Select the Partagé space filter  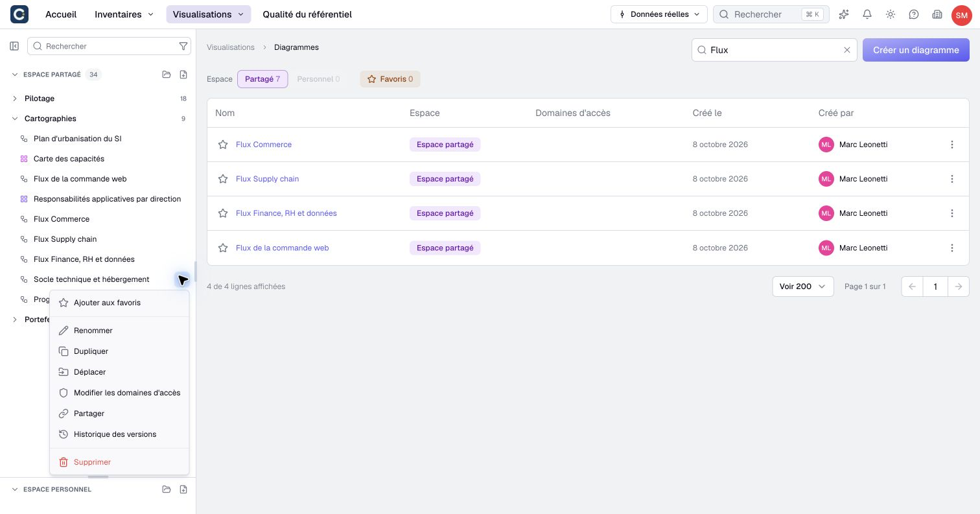(x=262, y=79)
